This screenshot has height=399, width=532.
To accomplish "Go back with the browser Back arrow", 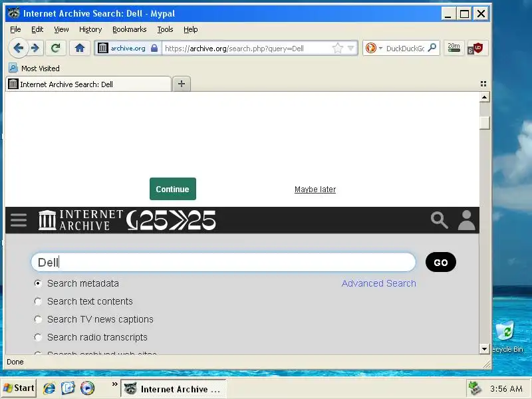I will [x=19, y=48].
